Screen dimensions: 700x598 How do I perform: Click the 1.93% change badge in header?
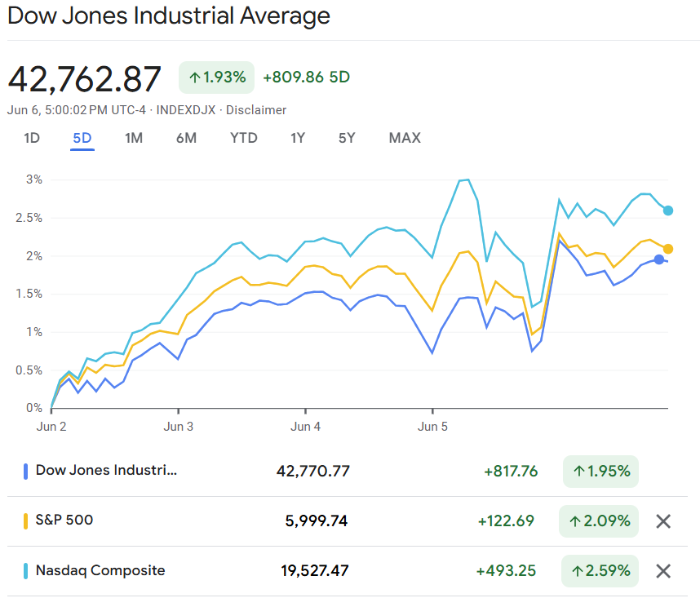pyautogui.click(x=216, y=78)
